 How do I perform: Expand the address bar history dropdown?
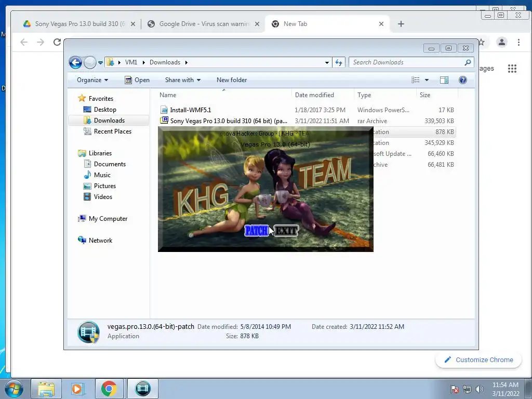327,62
